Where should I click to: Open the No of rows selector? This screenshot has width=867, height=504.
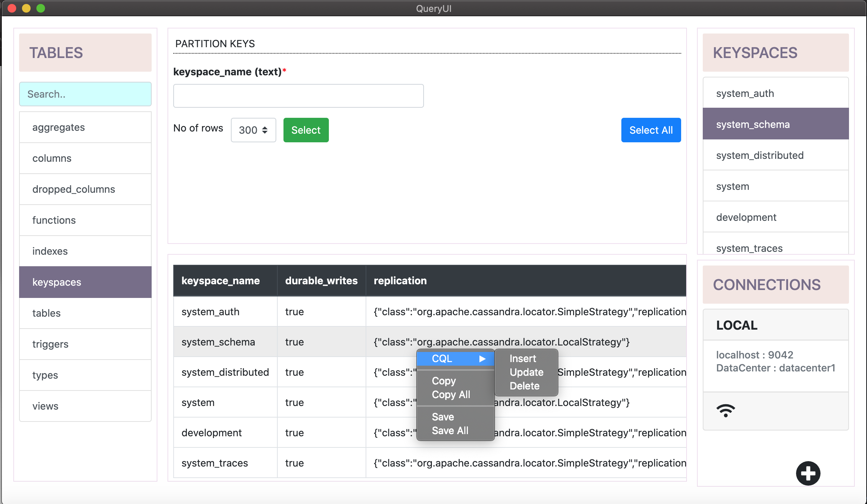coord(253,130)
